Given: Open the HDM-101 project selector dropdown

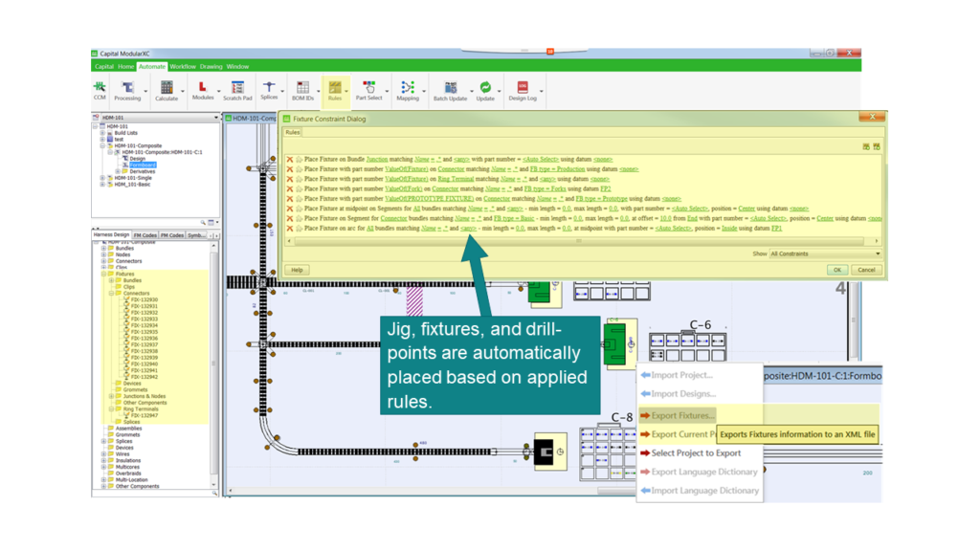Looking at the screenshot, I should (x=216, y=118).
